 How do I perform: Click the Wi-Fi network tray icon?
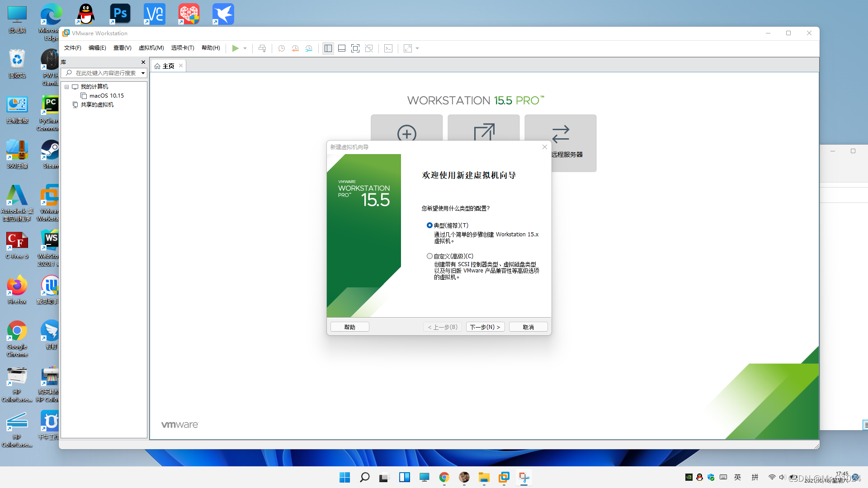pos(772,477)
